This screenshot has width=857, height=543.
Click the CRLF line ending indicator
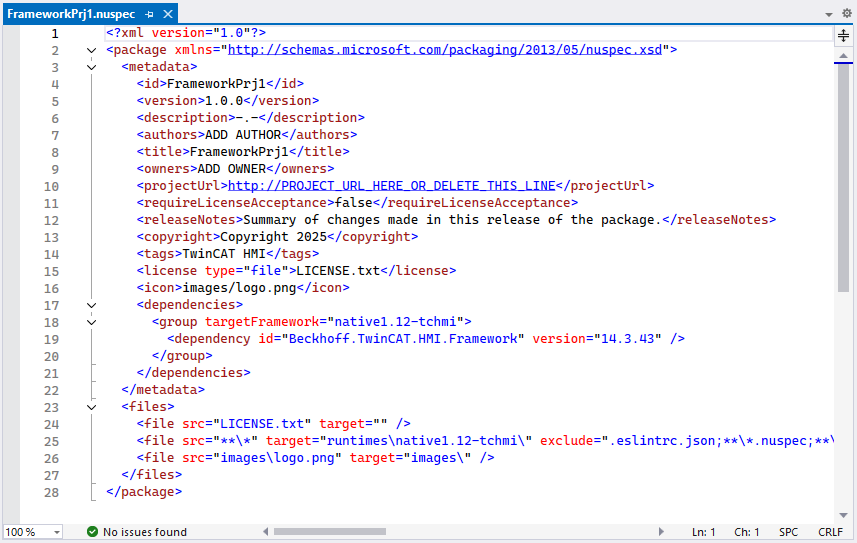coord(830,532)
